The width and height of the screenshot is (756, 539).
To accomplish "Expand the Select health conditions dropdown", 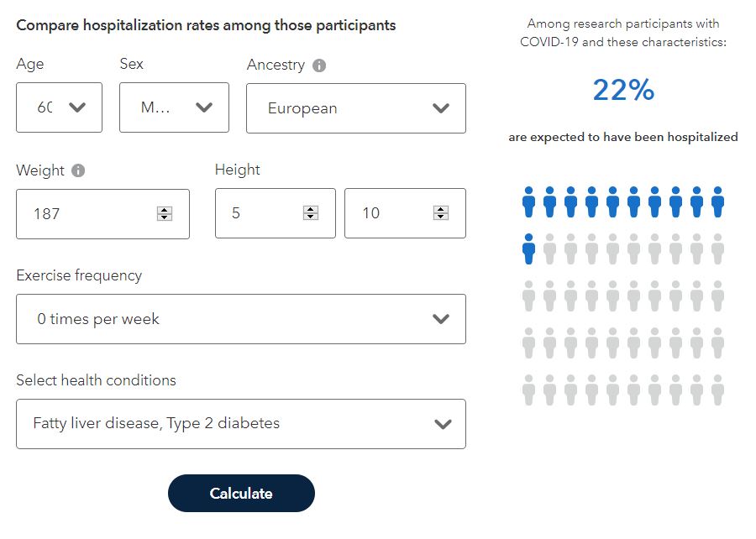I will point(240,424).
